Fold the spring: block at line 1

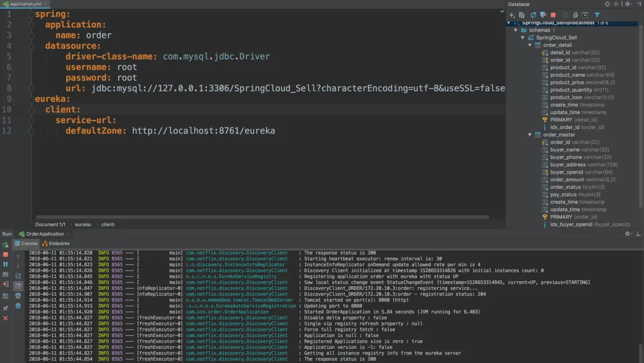point(32,15)
